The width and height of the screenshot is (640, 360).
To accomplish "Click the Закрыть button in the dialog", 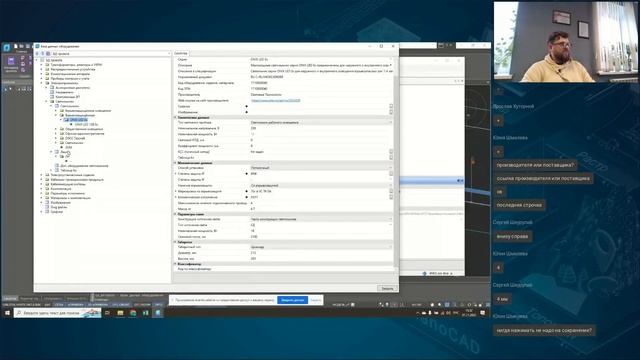I will [x=387, y=288].
